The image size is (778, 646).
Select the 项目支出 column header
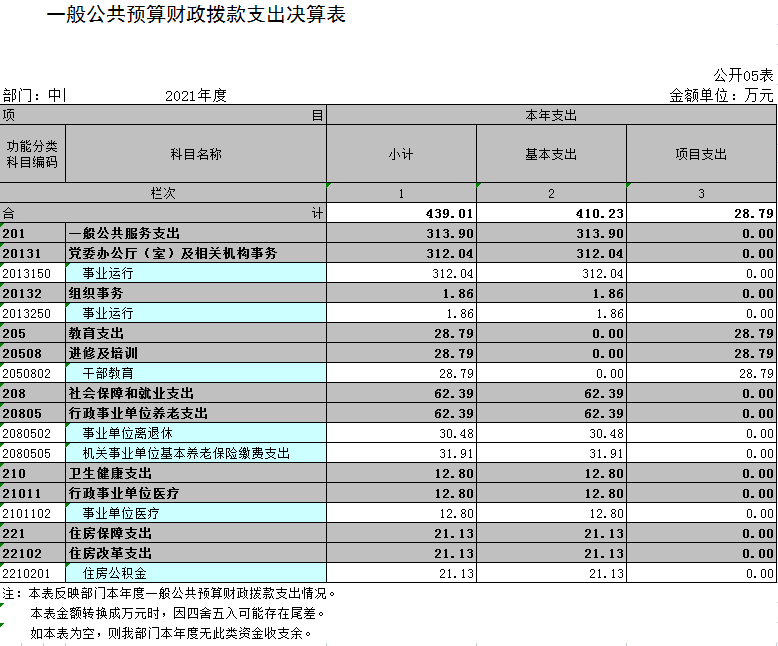[x=701, y=154]
